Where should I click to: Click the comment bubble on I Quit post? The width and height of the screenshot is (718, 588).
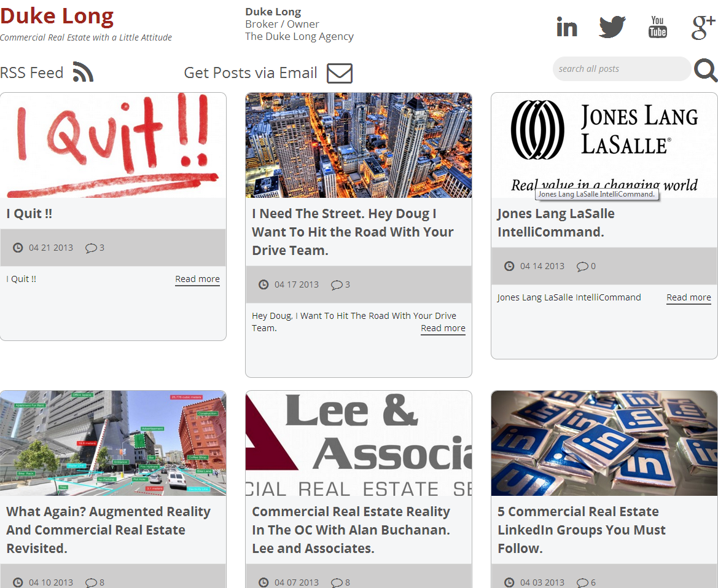[91, 248]
